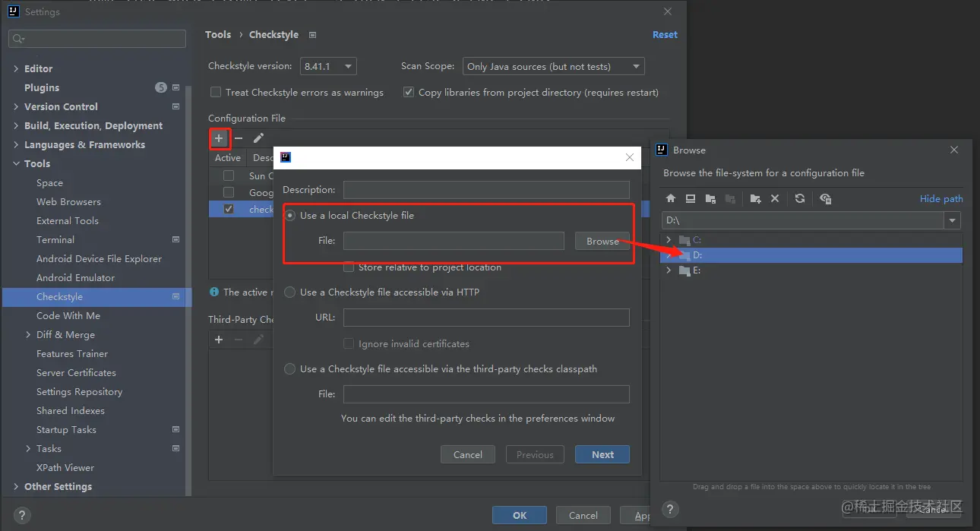Select Use a local Checkstyle file
Viewport: 980px width, 531px height.
(x=290, y=216)
